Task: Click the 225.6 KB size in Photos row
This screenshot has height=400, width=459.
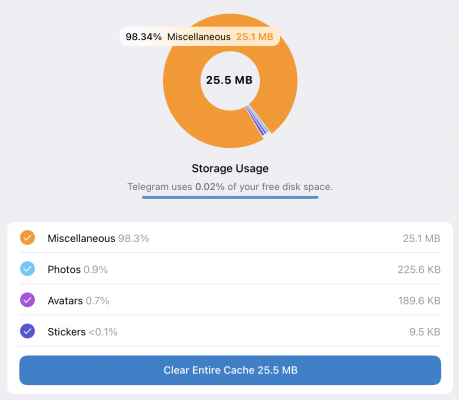Action: [419, 269]
